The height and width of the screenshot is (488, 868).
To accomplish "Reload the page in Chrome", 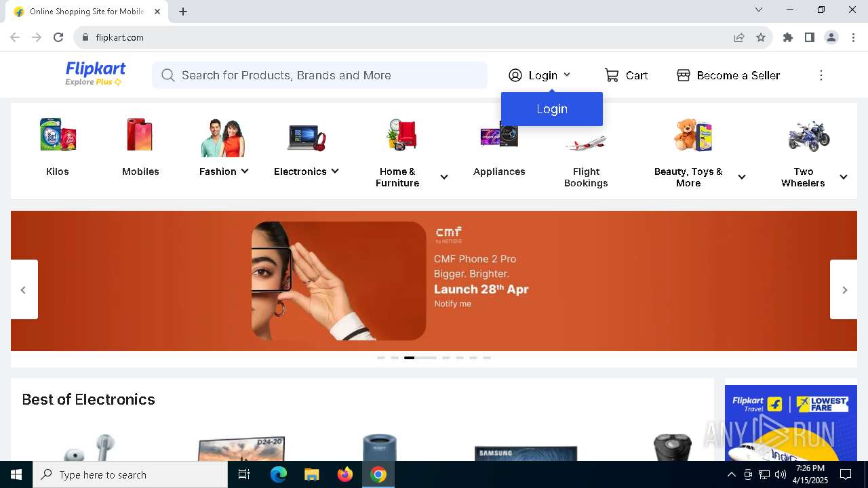I will [x=58, y=37].
